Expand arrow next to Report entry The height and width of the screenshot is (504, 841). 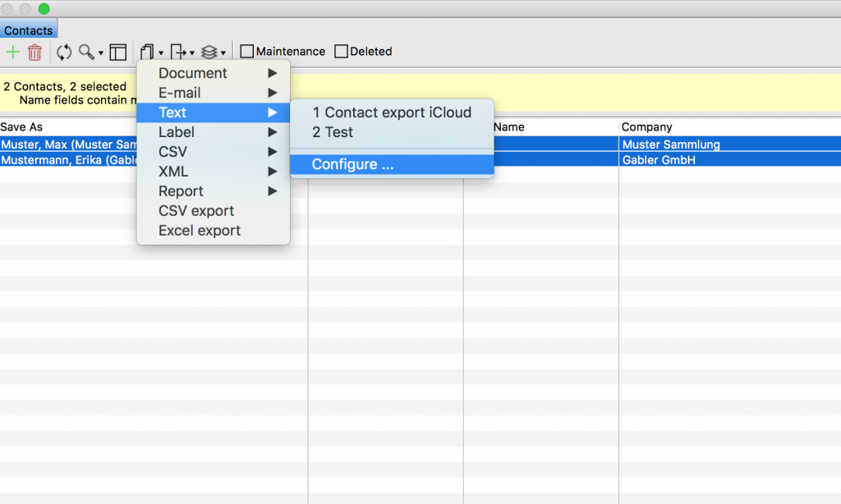(x=273, y=191)
